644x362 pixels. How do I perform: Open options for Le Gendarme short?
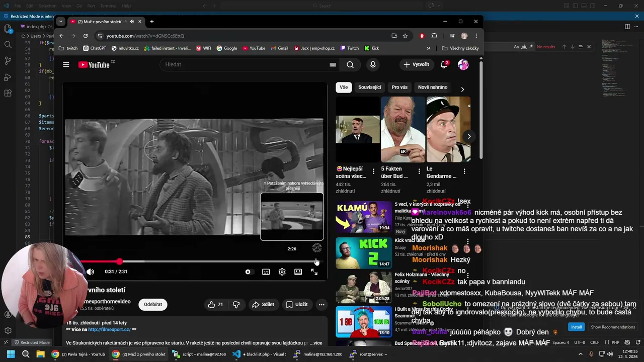(464, 171)
